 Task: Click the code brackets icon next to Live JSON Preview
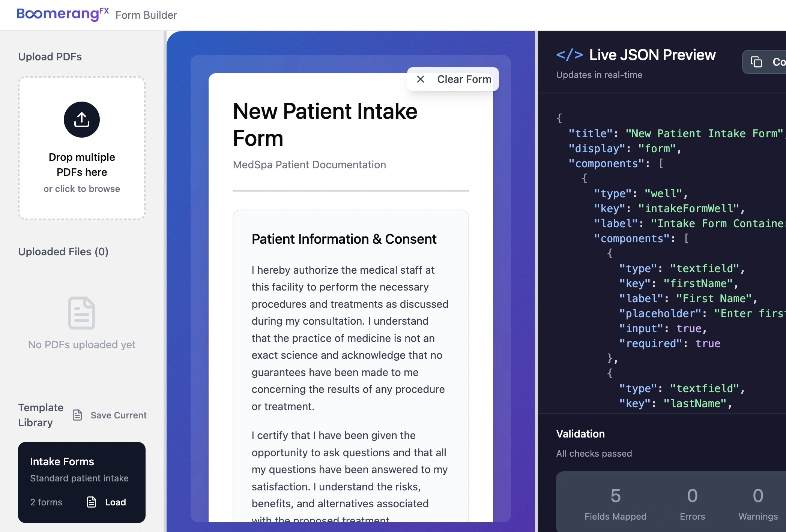click(569, 55)
